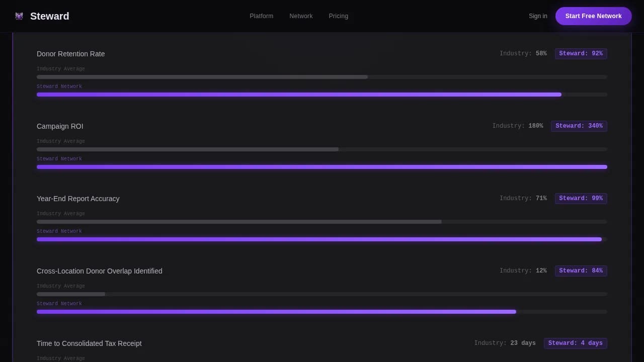Click the Start Free Network button
The image size is (644, 362).
594,16
